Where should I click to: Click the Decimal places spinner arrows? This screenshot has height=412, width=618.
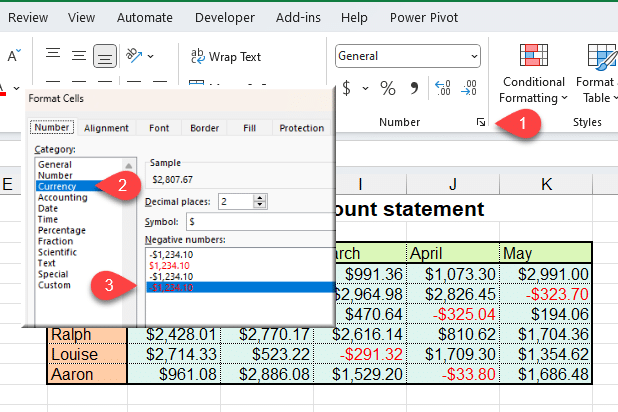pyautogui.click(x=259, y=201)
